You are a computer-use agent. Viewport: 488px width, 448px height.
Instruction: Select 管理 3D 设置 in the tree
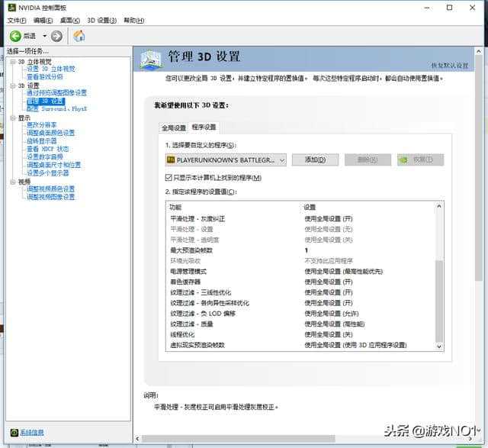46,101
